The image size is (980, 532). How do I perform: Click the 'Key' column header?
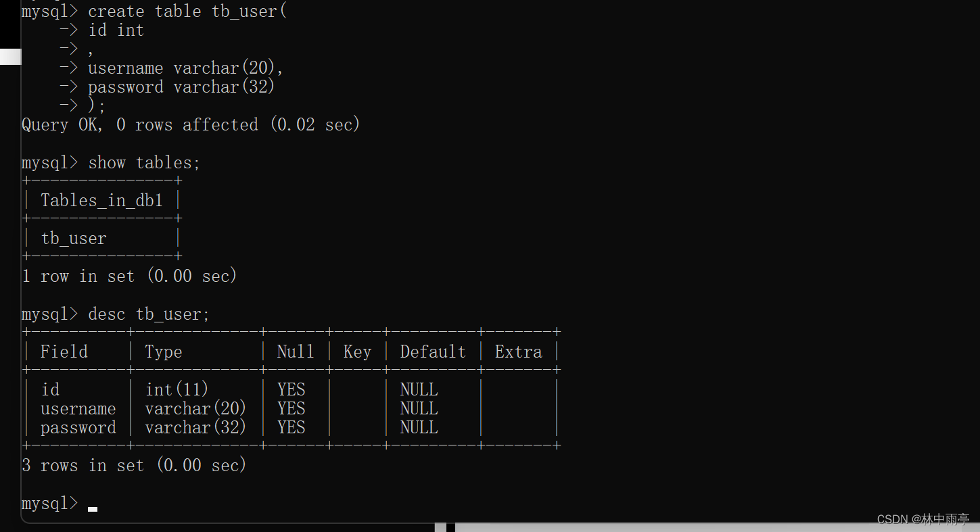(x=357, y=352)
